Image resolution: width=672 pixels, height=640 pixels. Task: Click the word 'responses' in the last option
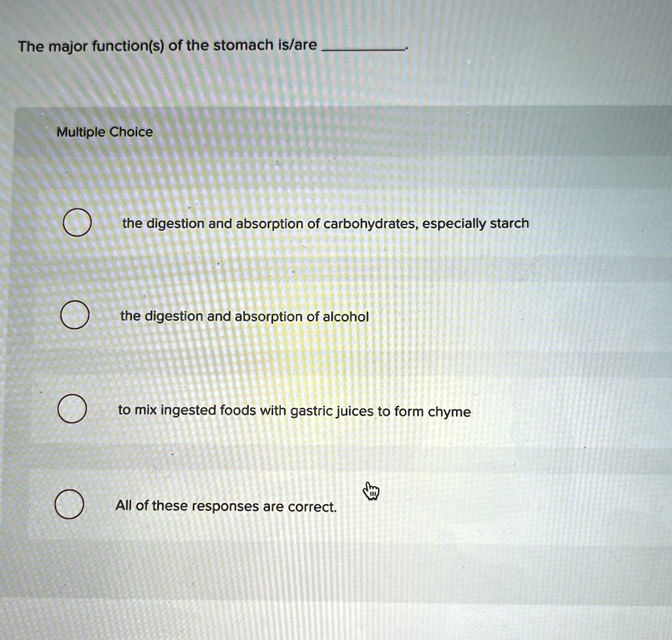point(224,506)
